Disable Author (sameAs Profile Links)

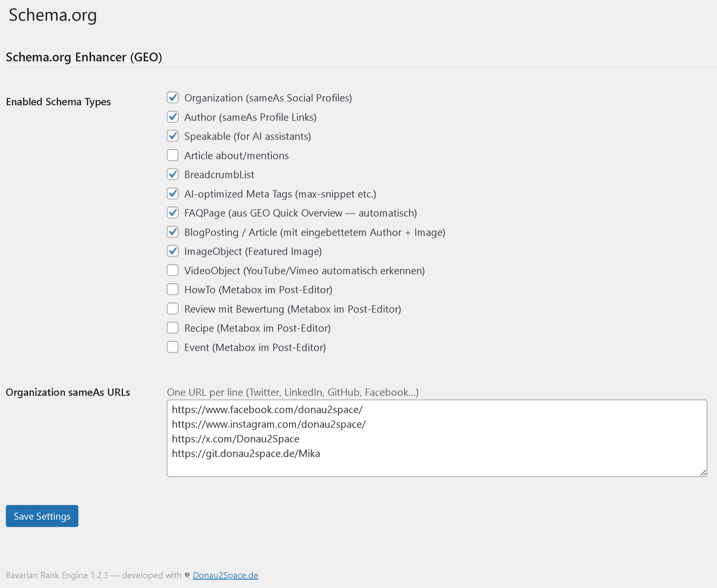point(173,117)
